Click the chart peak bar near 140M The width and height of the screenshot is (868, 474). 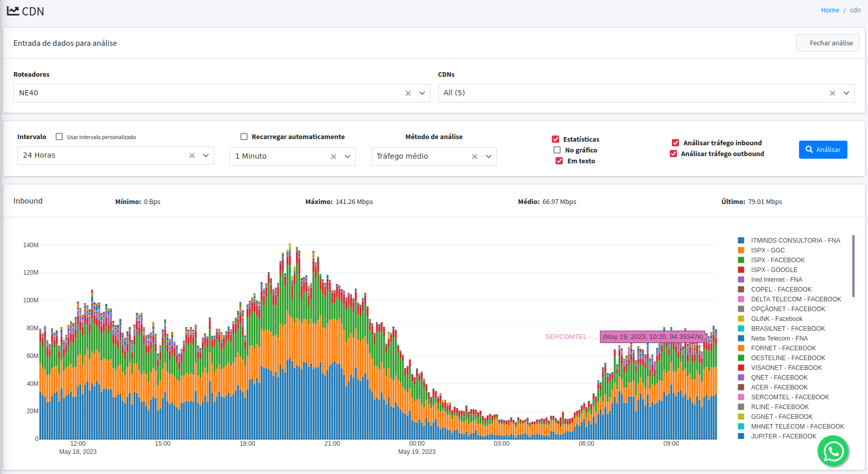290,341
